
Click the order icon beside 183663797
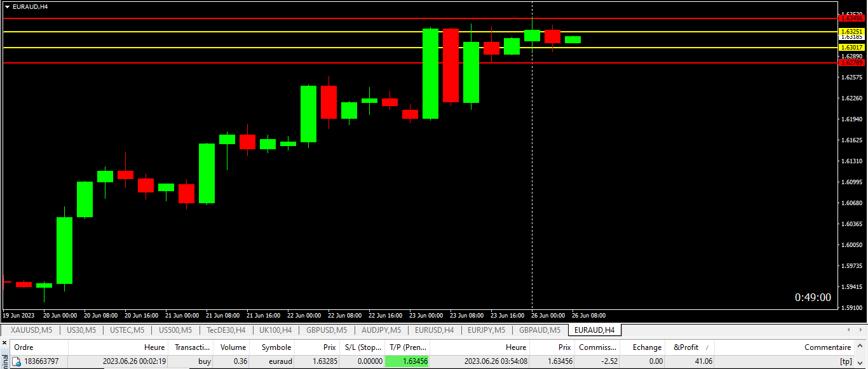17,362
